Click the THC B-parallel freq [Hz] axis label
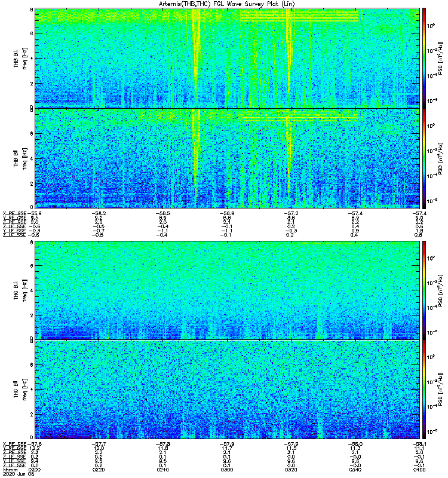Viewport: 448px width, 478px height. 24,390
